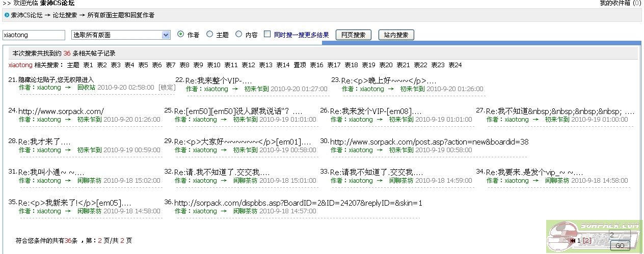Go to 论坛搜索 in the breadcrumb
Image resolution: width=644 pixels, height=254 pixels.
click(65, 15)
